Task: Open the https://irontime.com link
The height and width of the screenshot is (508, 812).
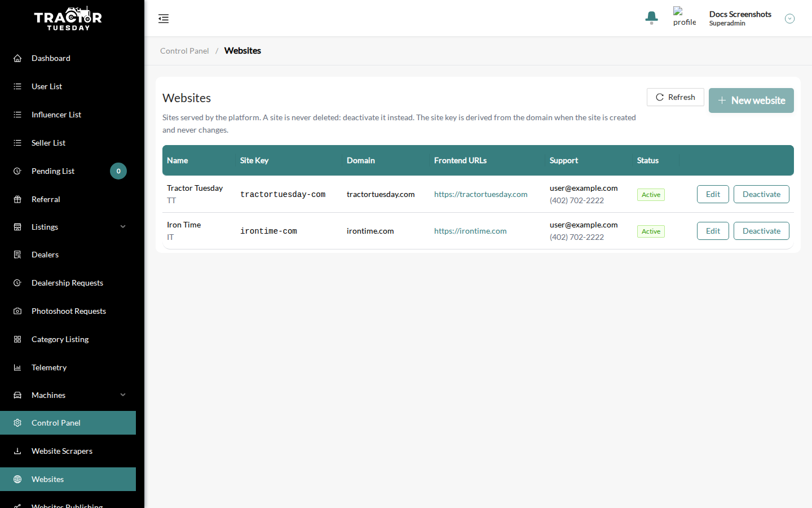Action: (x=470, y=231)
